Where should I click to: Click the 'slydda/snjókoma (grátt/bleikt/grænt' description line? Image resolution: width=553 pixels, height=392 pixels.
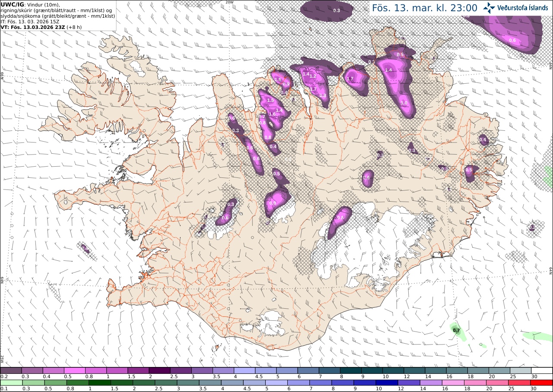[x=57, y=16]
